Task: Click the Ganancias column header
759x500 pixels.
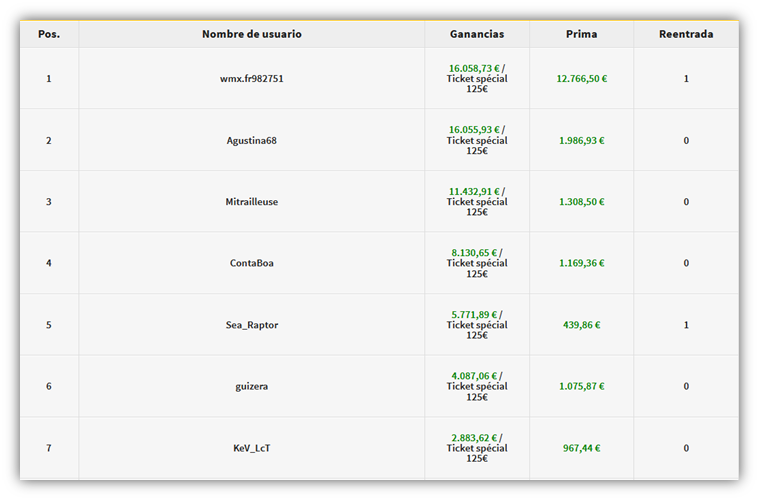Action: click(477, 34)
